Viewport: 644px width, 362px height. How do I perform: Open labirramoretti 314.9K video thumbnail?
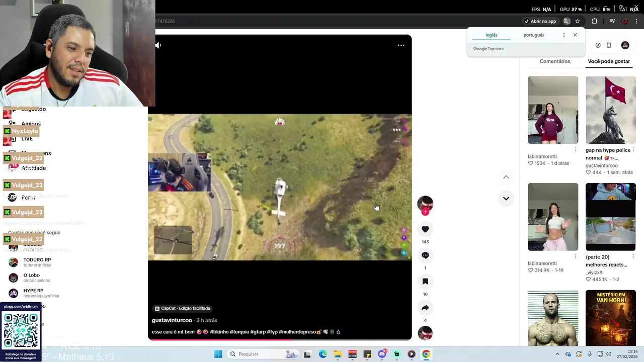[x=553, y=217]
